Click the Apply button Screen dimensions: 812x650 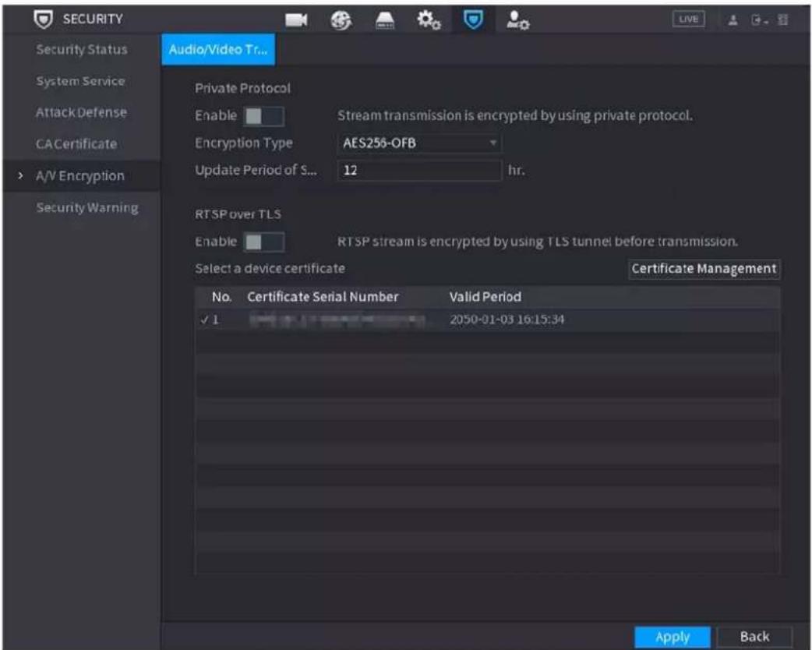tap(673, 637)
